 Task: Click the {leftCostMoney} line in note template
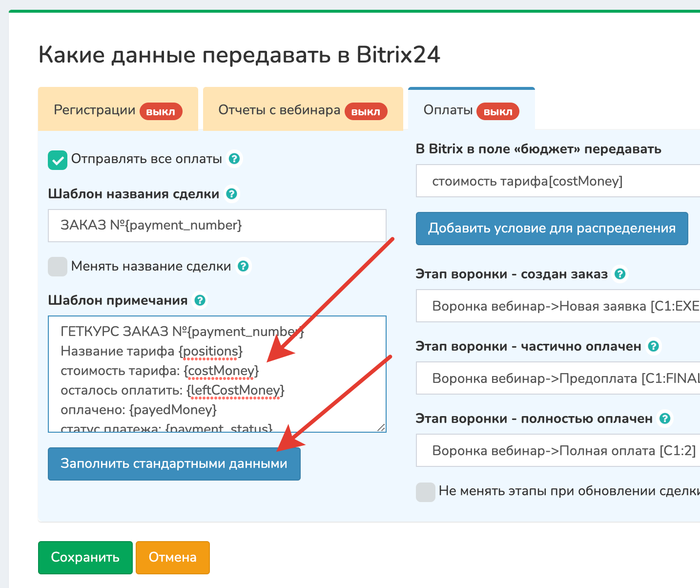173,390
